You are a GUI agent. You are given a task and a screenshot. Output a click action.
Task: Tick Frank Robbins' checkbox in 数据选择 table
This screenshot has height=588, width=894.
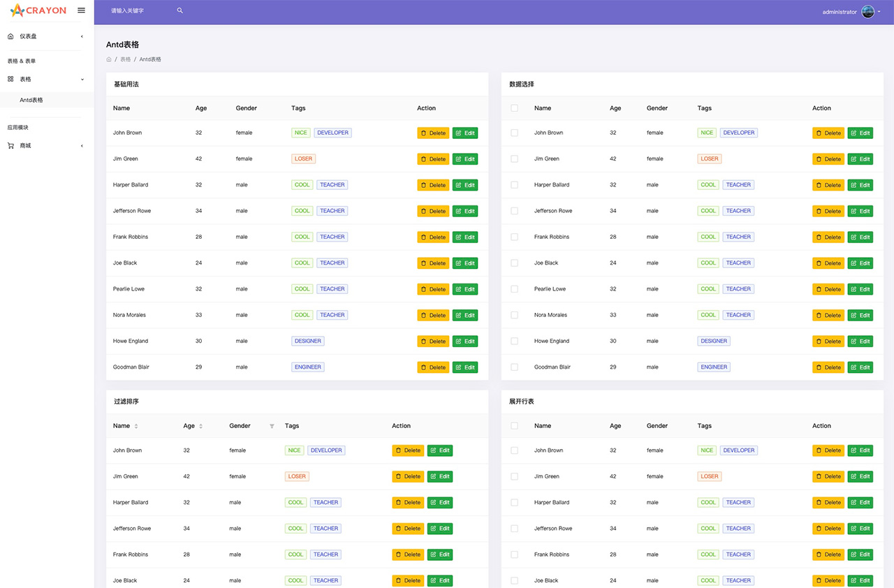pyautogui.click(x=515, y=237)
